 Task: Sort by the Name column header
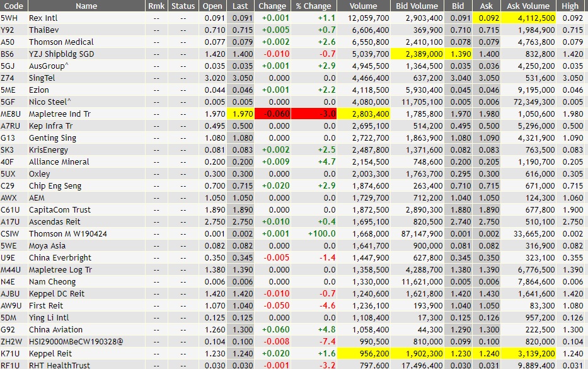tap(86, 6)
